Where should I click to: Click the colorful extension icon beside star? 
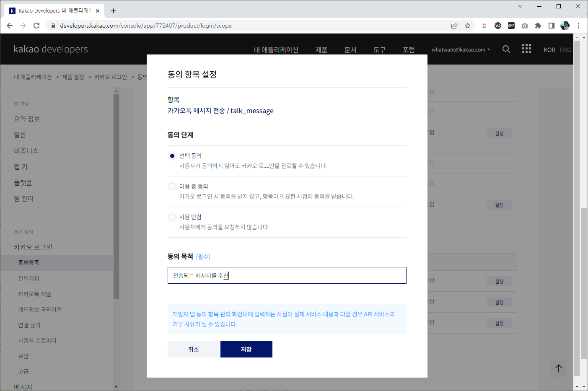(x=484, y=26)
